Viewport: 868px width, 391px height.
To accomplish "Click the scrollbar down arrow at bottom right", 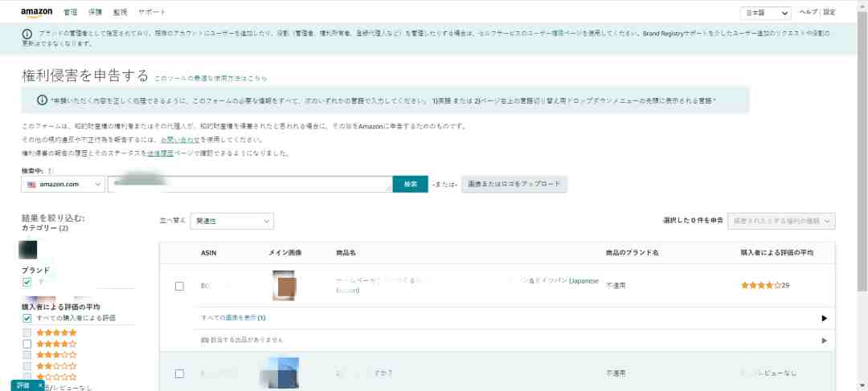I will (863, 385).
